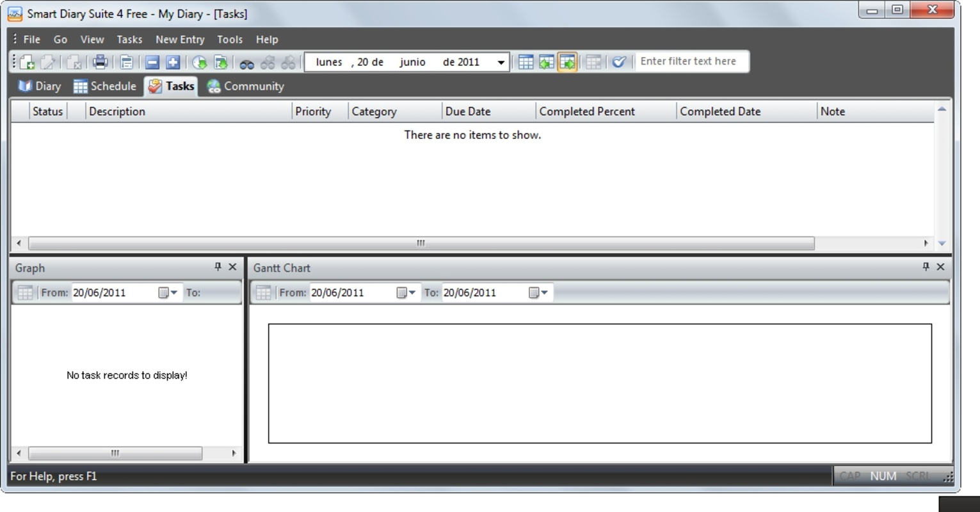
Task: Close the Gantt Chart panel
Action: pos(940,267)
